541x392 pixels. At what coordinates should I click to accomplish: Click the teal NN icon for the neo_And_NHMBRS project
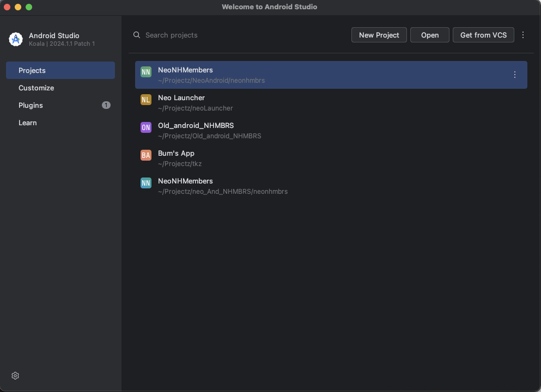146,183
